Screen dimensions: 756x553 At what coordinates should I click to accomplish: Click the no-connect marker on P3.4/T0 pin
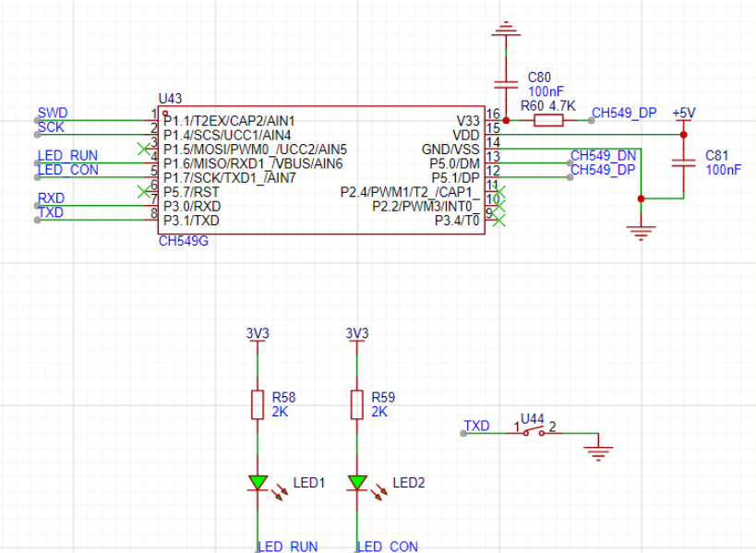(x=498, y=221)
